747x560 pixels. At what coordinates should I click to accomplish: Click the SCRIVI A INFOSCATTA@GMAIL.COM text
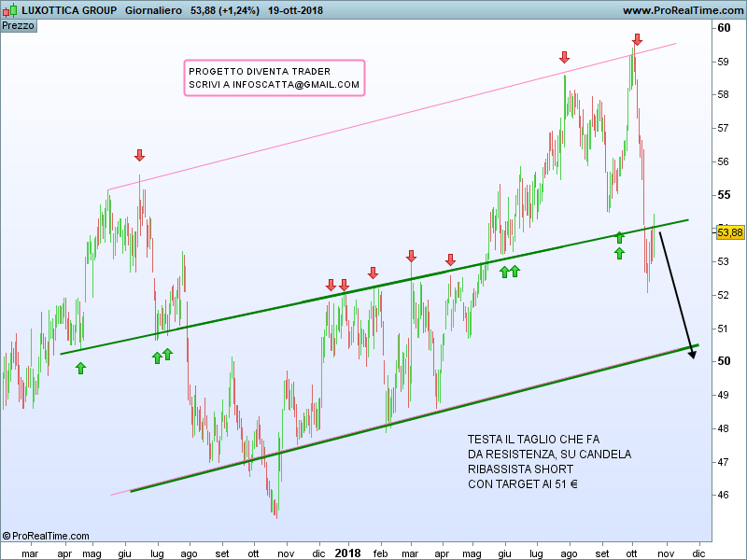(274, 85)
